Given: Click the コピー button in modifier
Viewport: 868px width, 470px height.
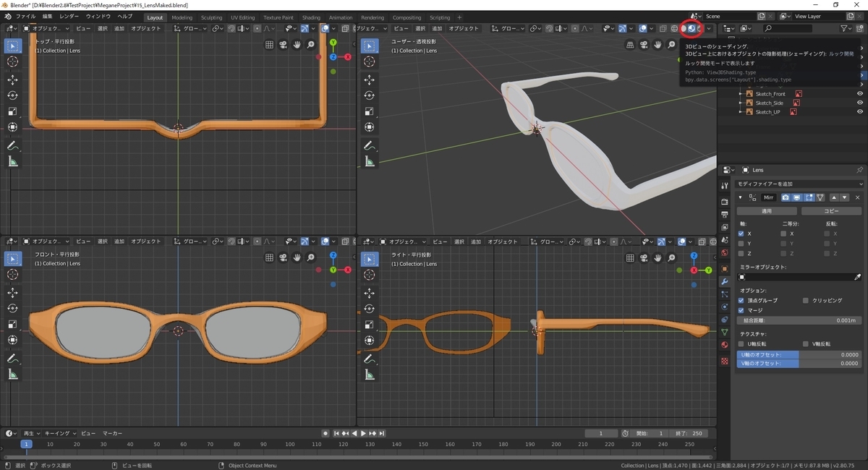Looking at the screenshot, I should click(832, 211).
